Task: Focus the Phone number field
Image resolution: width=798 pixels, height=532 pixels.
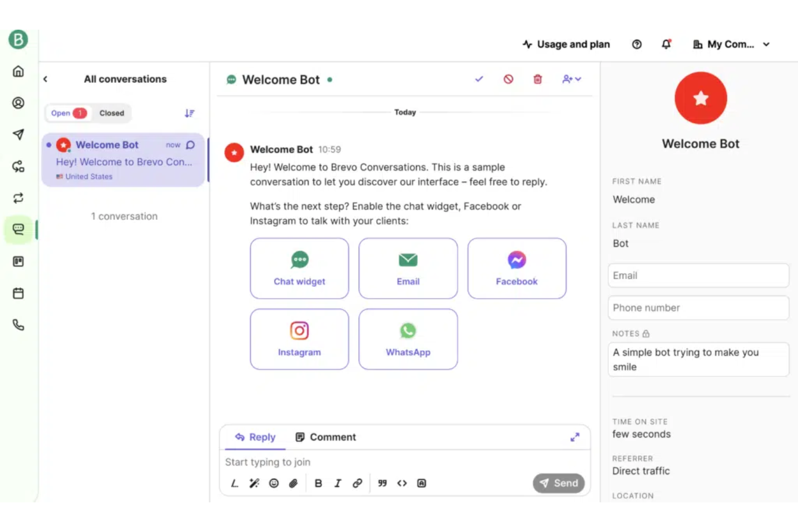Action: coord(698,308)
